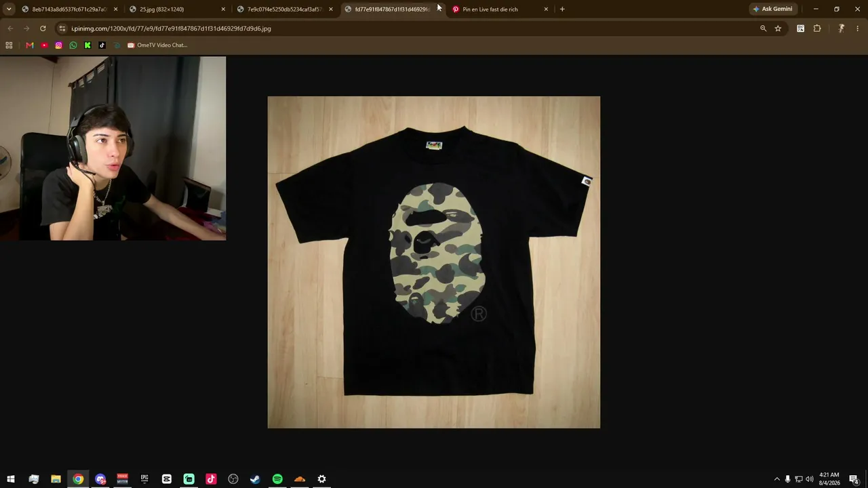Open the volume speaker tray icon
This screenshot has height=488, width=868.
click(809, 479)
